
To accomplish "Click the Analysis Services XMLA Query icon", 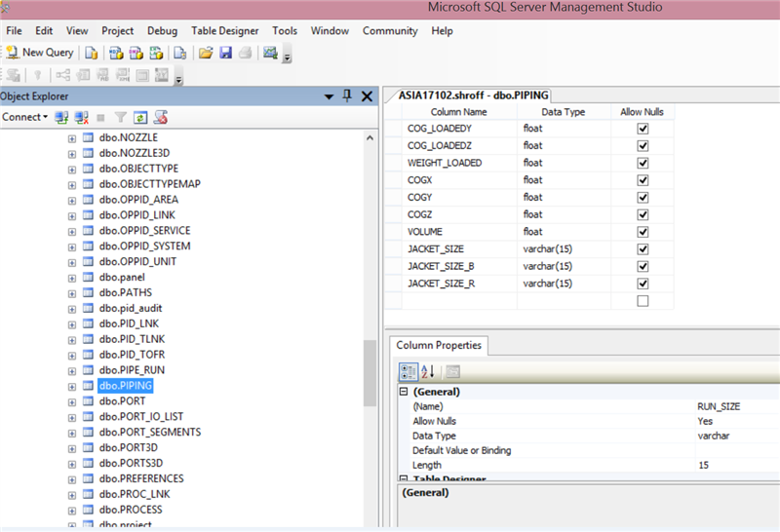I will click(156, 53).
